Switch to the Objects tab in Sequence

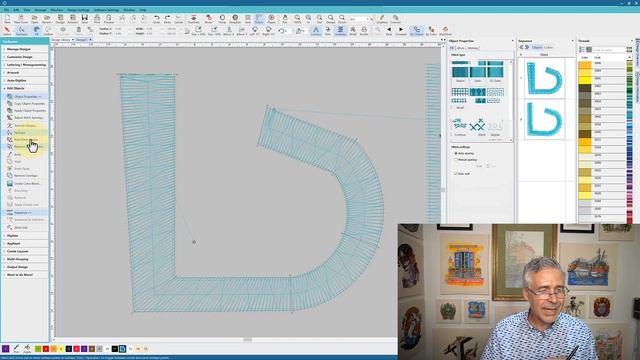click(537, 47)
